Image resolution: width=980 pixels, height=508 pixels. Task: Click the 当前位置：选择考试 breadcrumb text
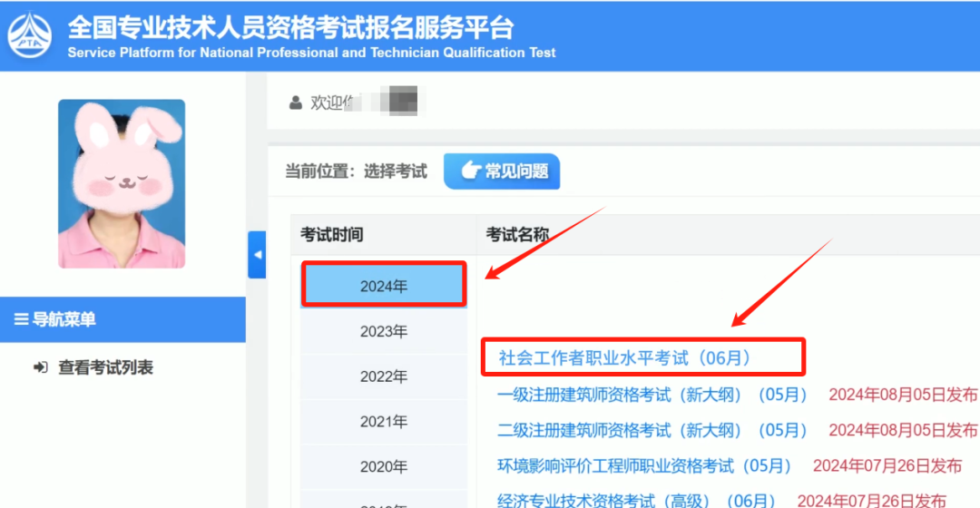tap(357, 171)
